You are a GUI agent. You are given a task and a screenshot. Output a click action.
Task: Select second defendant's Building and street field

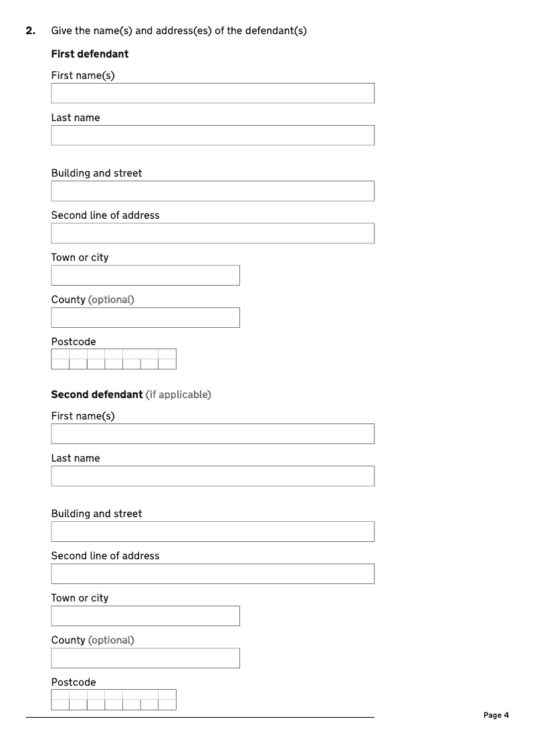coord(213,531)
